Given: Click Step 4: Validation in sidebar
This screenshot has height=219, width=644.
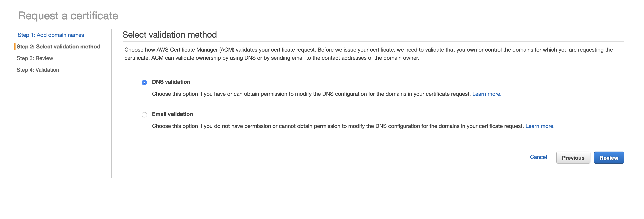Looking at the screenshot, I should 38,70.
